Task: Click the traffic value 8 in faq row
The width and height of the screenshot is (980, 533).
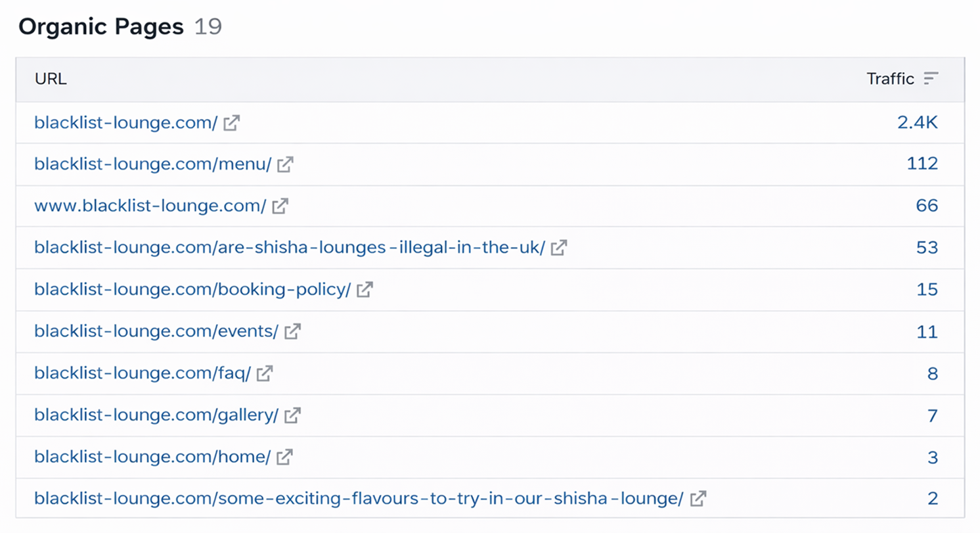Action: 933,373
